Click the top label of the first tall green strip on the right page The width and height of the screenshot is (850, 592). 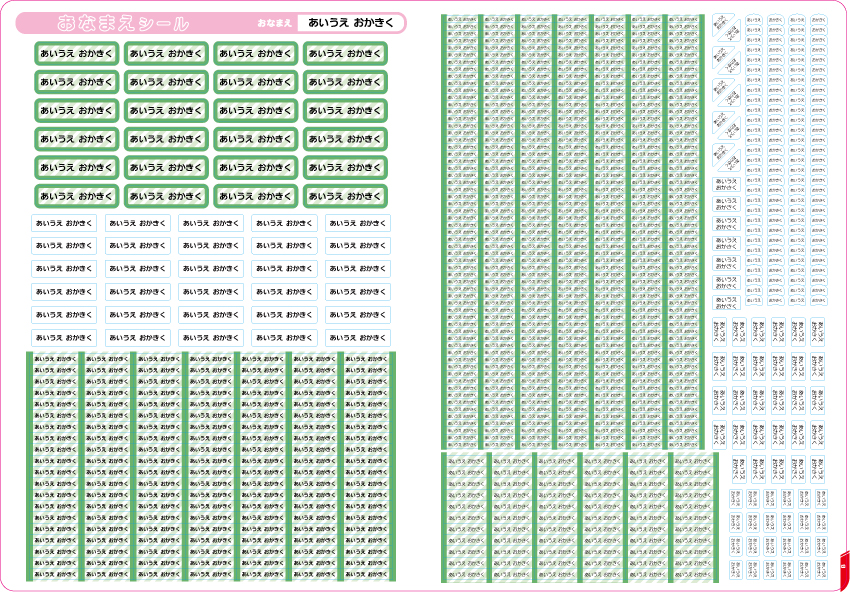click(x=462, y=18)
